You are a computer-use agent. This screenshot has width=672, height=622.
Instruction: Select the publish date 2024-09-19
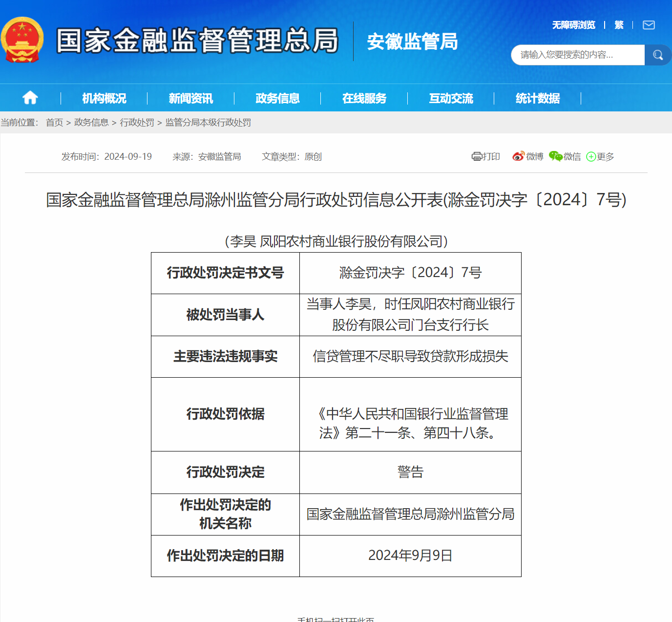pyautogui.click(x=128, y=156)
